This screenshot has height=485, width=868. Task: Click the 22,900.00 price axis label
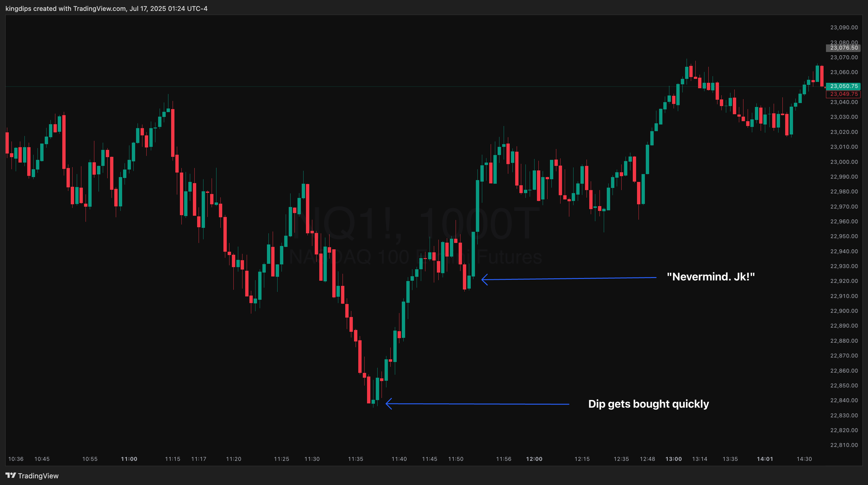click(844, 311)
